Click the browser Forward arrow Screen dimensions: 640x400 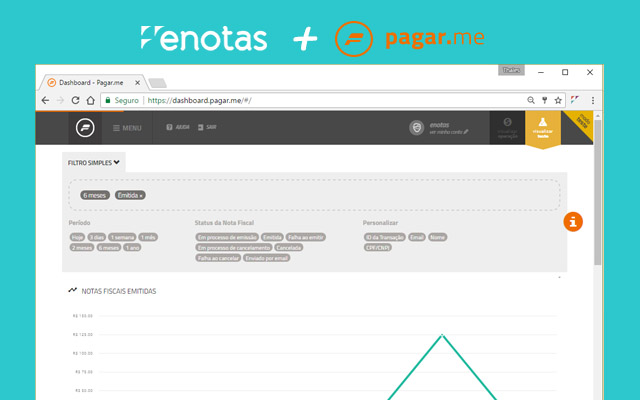pos(60,100)
